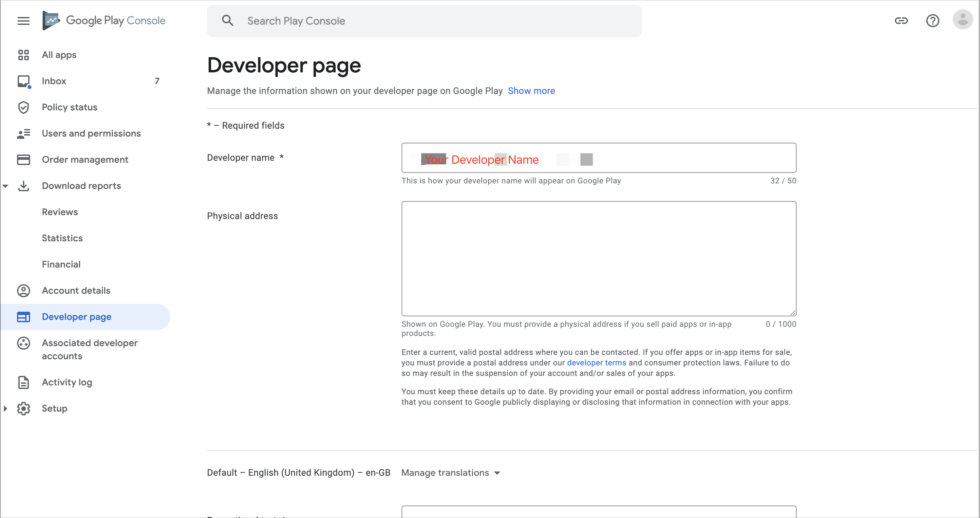
Task: Go to All apps
Action: [59, 55]
